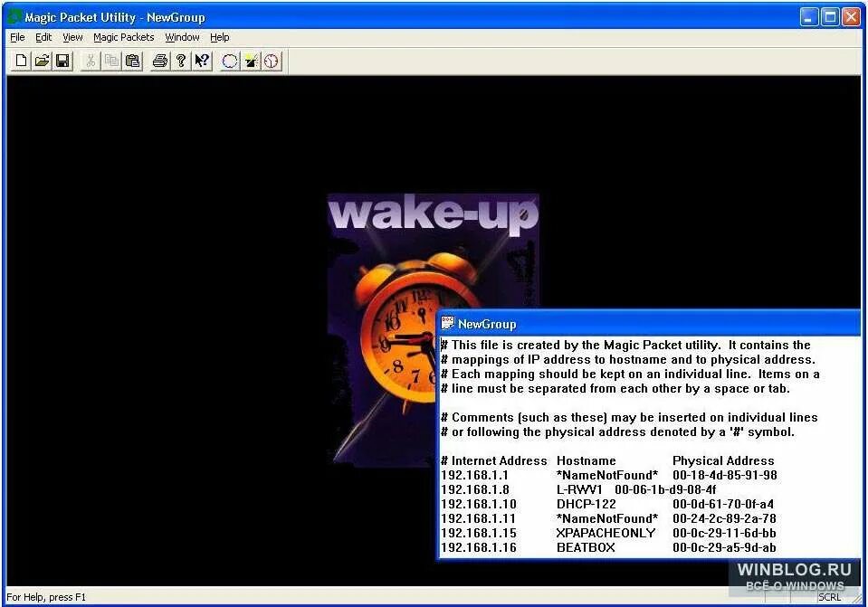The image size is (868, 607).
Task: Open the About help question mark icon
Action: [181, 61]
